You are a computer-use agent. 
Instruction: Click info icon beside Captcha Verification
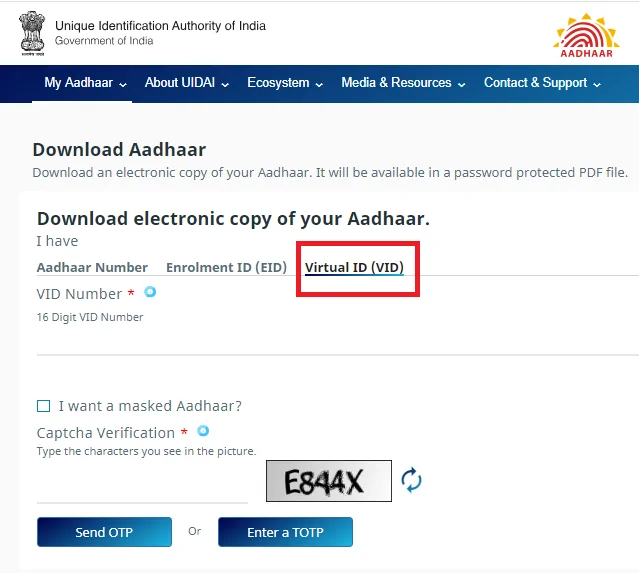coord(203,431)
